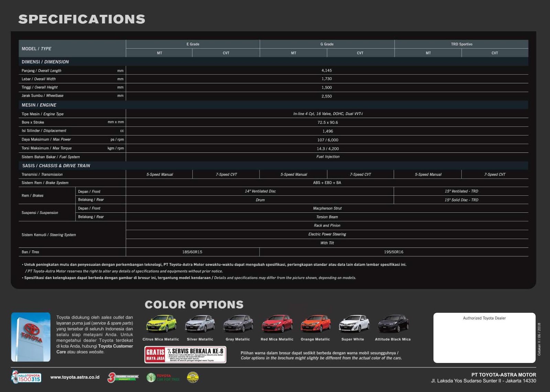Click the Drum rear brake cell
The image size is (550, 392).
pyautogui.click(x=260, y=200)
